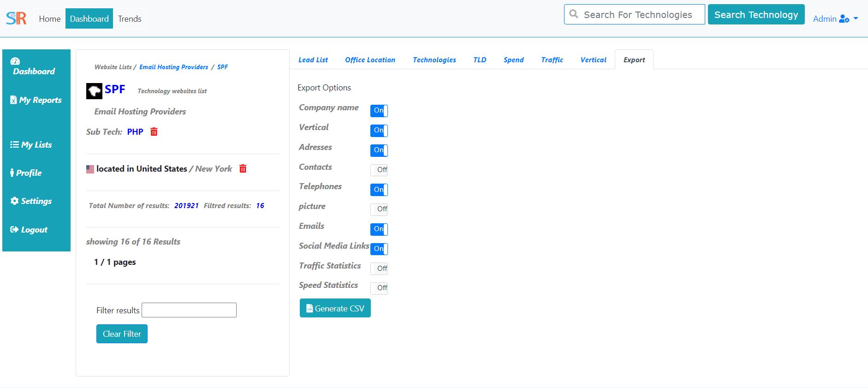This screenshot has height=388, width=868.
Task: Toggle Emails export switch
Action: 379,229
